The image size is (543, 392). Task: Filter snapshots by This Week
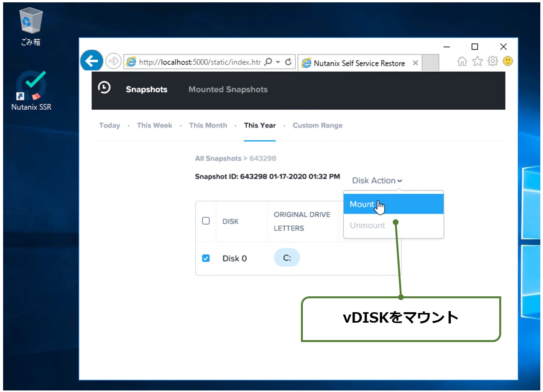[x=155, y=126]
